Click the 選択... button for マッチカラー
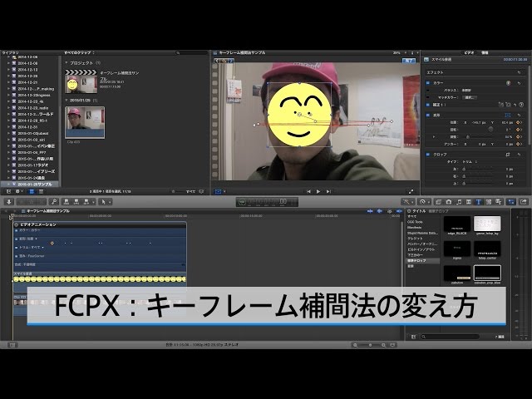 470,98
